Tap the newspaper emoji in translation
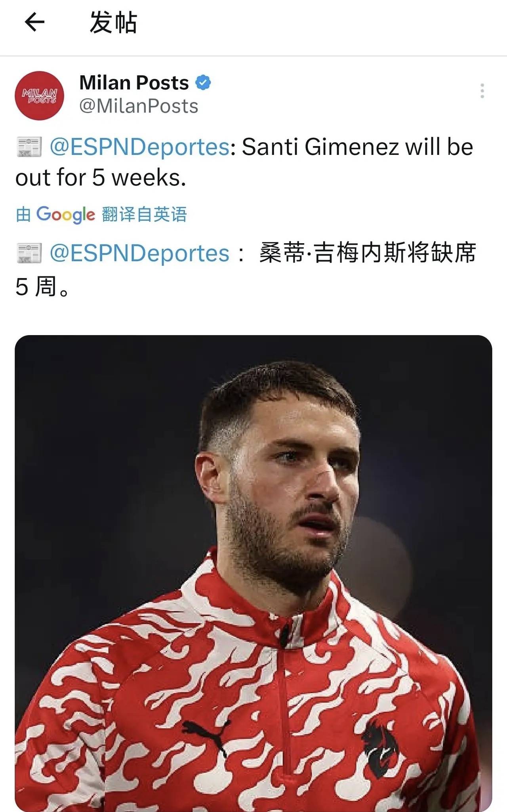The width and height of the screenshot is (507, 812). point(29,253)
